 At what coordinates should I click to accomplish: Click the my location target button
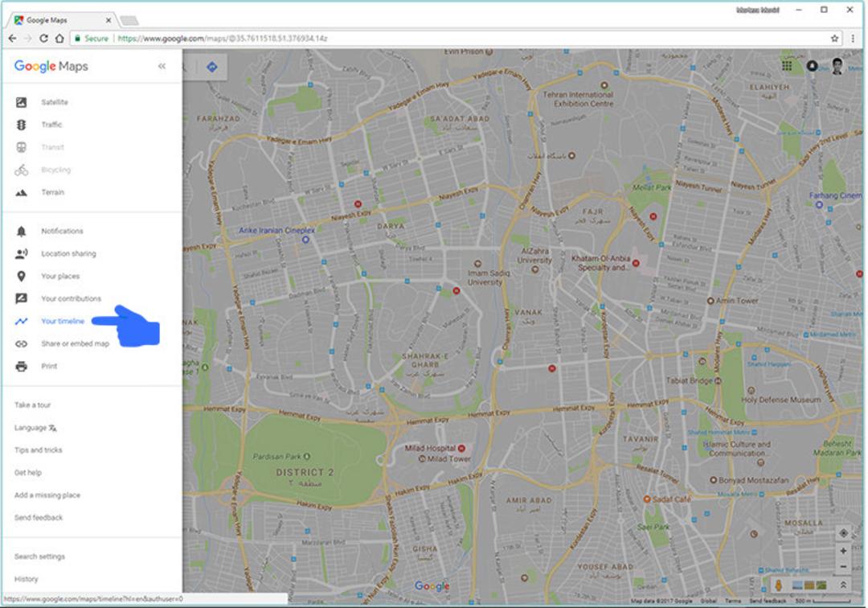pos(843,533)
